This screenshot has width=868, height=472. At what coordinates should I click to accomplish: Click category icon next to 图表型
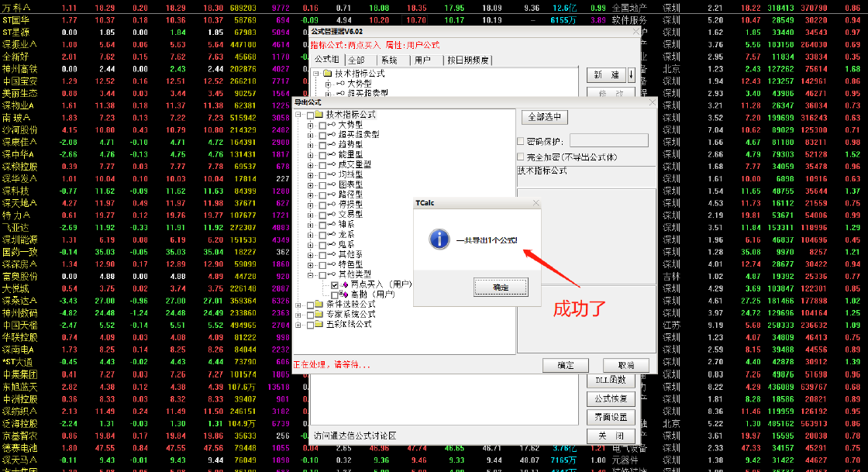pos(332,184)
